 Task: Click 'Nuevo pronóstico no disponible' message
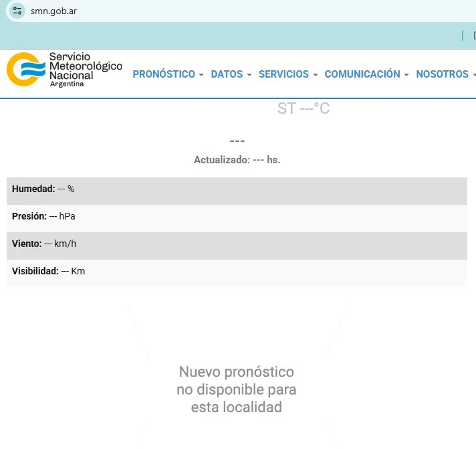point(237,389)
